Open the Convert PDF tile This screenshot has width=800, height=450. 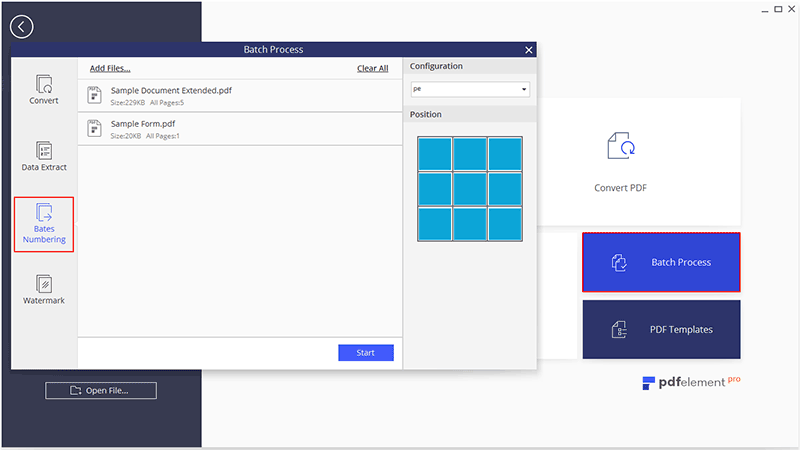tap(638, 162)
